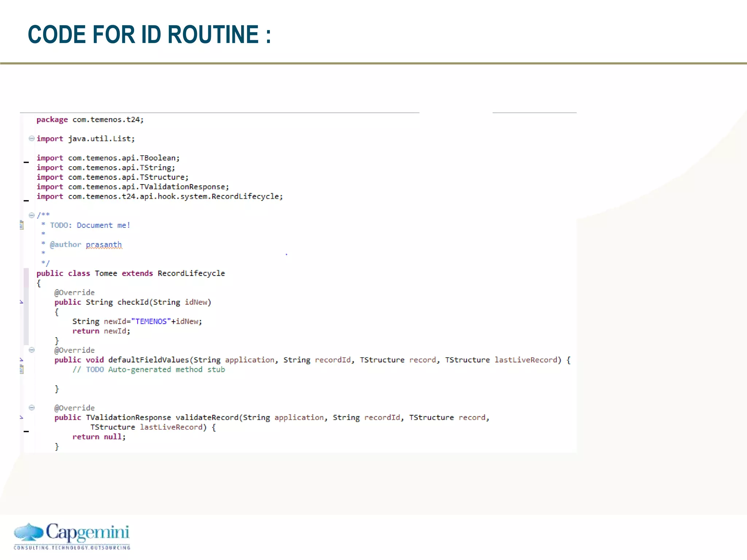Click the override indicator arrow beside checkId

(x=21, y=302)
